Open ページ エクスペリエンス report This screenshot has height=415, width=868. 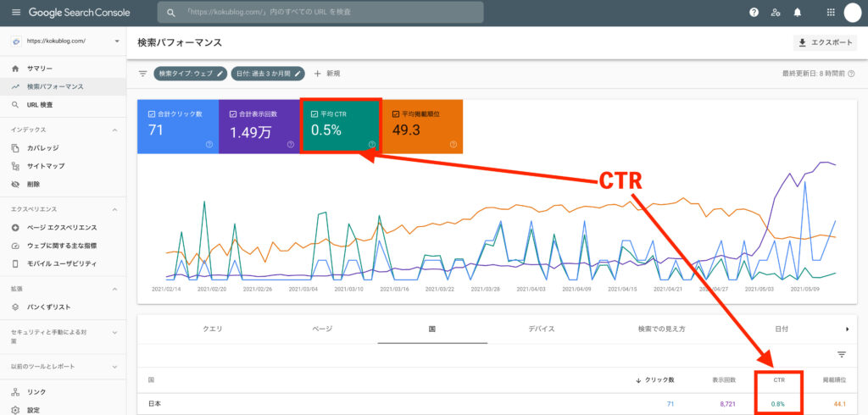[63, 228]
